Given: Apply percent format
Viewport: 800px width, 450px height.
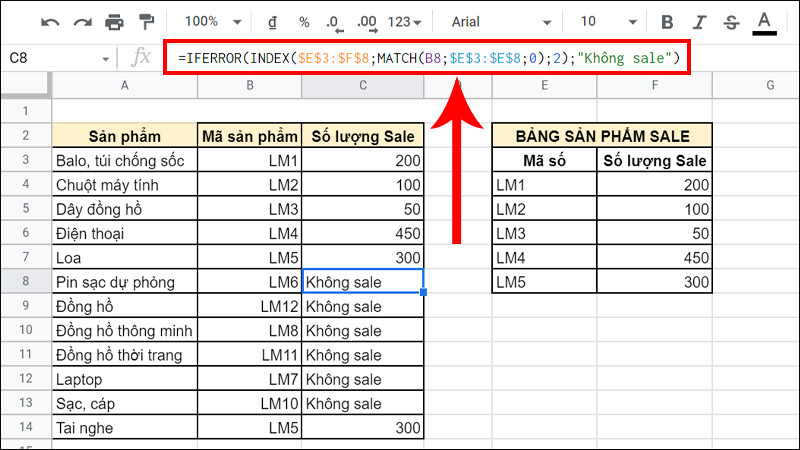Looking at the screenshot, I should pyautogui.click(x=304, y=22).
